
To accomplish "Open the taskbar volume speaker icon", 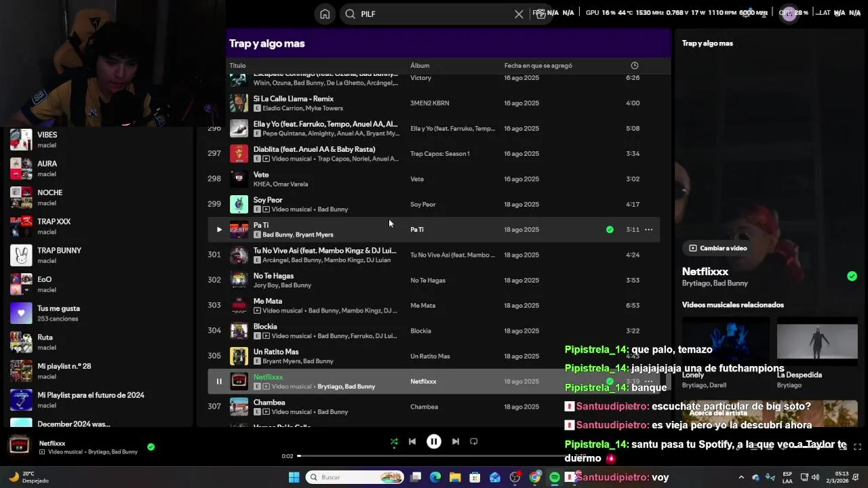I will pos(816,477).
